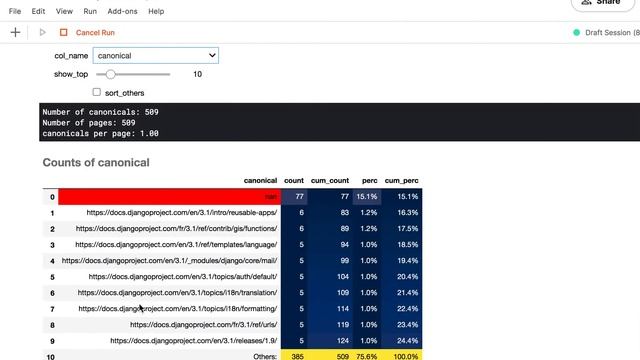Click the red nan cell in row 0
The image size is (640, 360).
coord(169,197)
